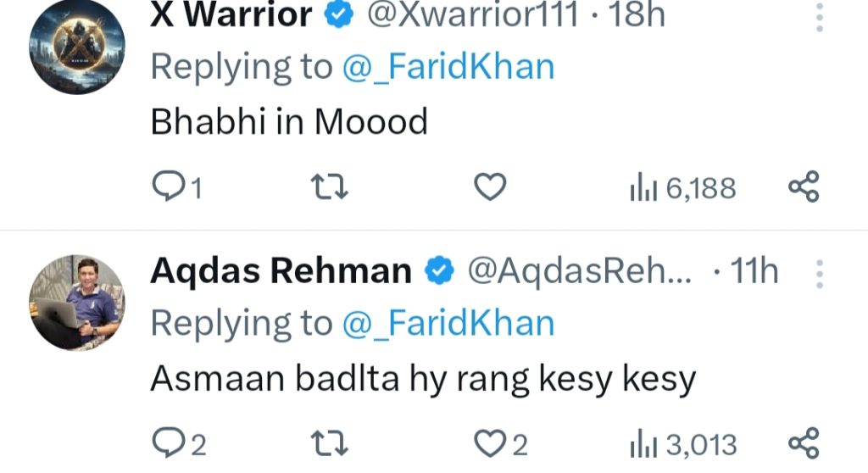868x473 pixels.
Task: Go to Aqdas Rehman display name
Action: coord(281,271)
